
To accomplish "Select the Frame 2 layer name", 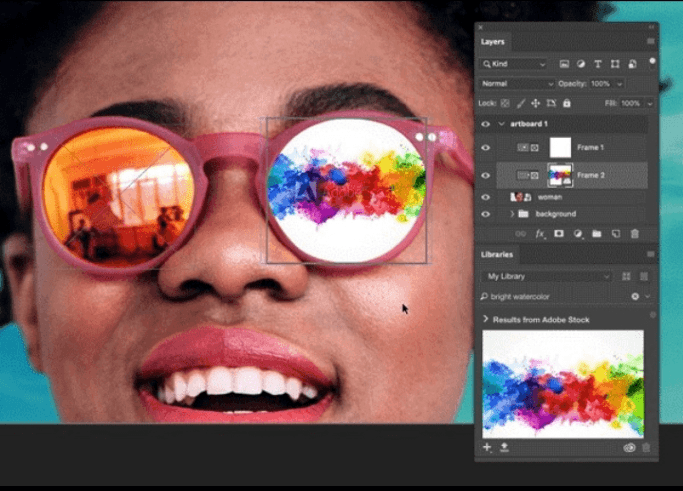I will click(591, 175).
